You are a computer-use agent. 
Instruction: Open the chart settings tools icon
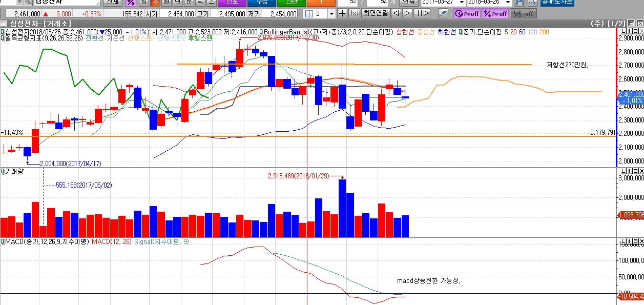[533, 2]
